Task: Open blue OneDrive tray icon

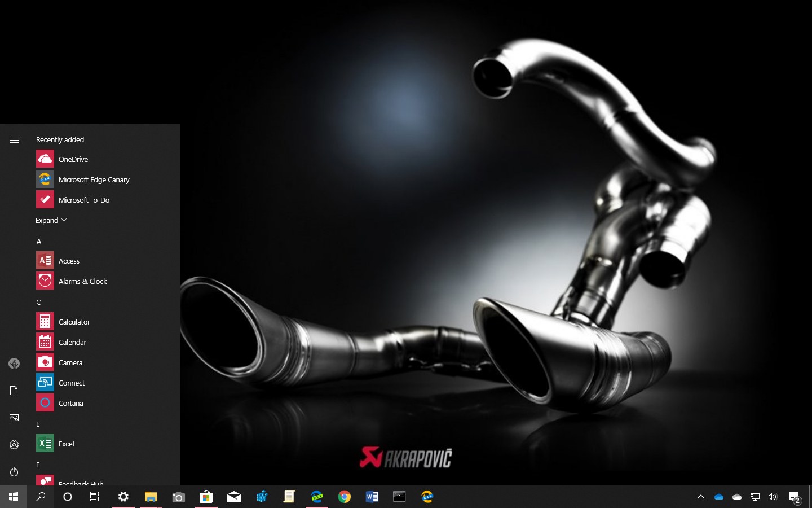Action: pos(719,497)
